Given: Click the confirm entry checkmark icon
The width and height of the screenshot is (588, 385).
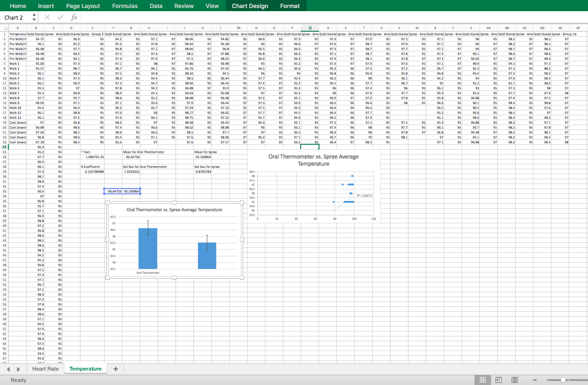Looking at the screenshot, I should [x=60, y=17].
